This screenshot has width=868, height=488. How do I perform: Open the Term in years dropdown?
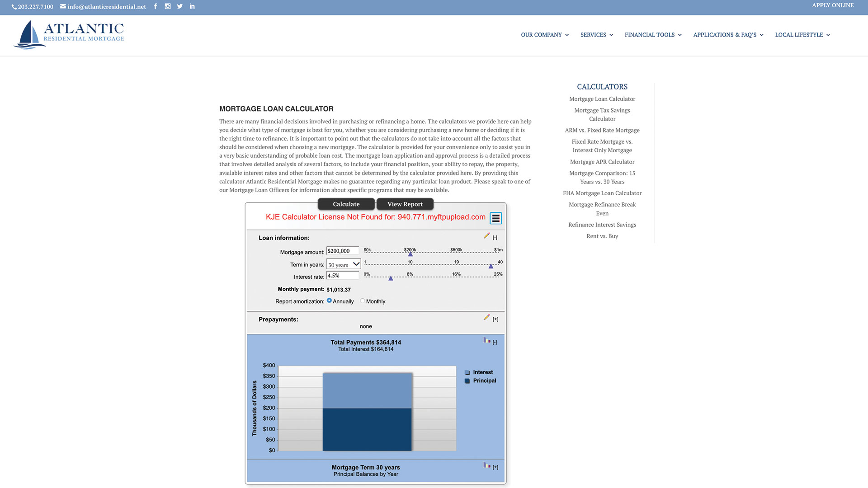[x=344, y=264]
